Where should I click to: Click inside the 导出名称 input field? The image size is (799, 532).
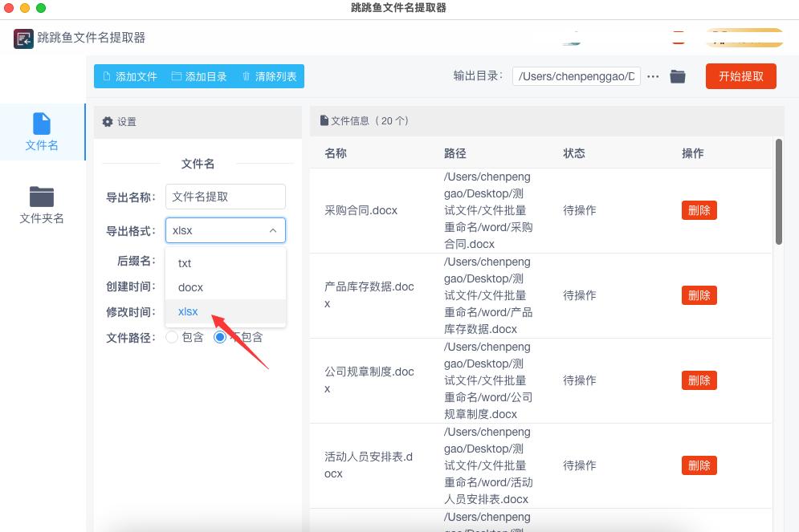pos(225,196)
